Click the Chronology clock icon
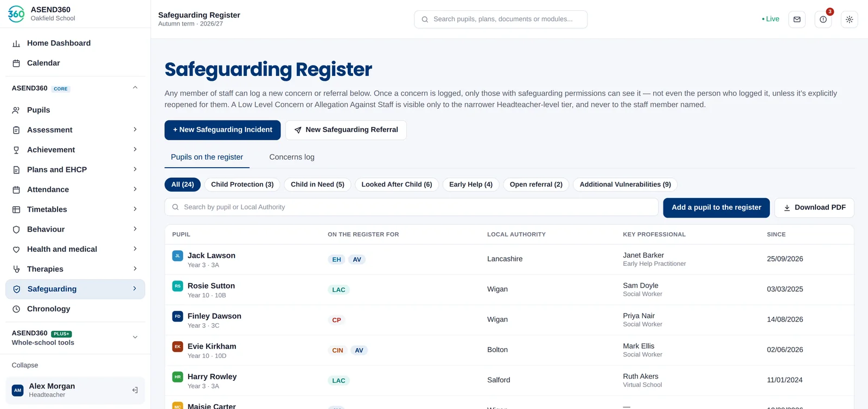Image resolution: width=868 pixels, height=409 pixels. (x=16, y=309)
